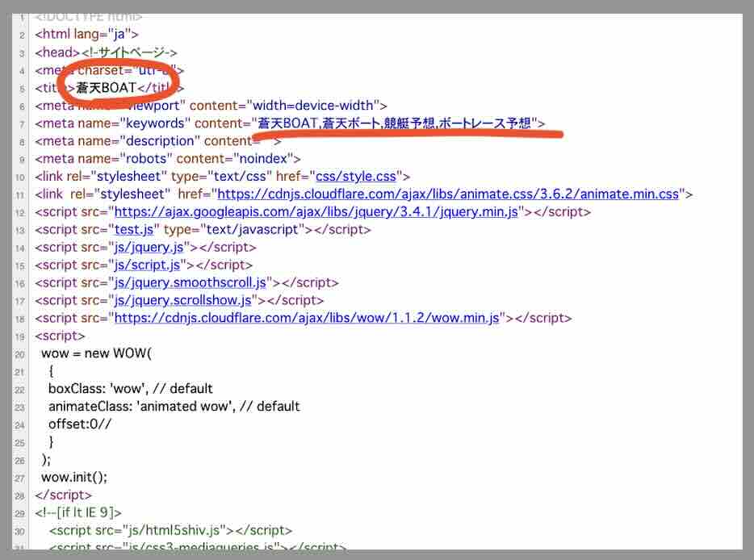Viewport: 754px width, 560px height.
Task: Follow the js/jquery.js source link
Action: (149, 248)
